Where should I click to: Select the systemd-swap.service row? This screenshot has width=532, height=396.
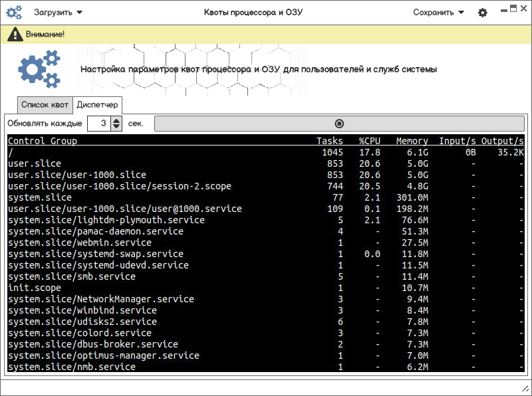[x=265, y=254]
